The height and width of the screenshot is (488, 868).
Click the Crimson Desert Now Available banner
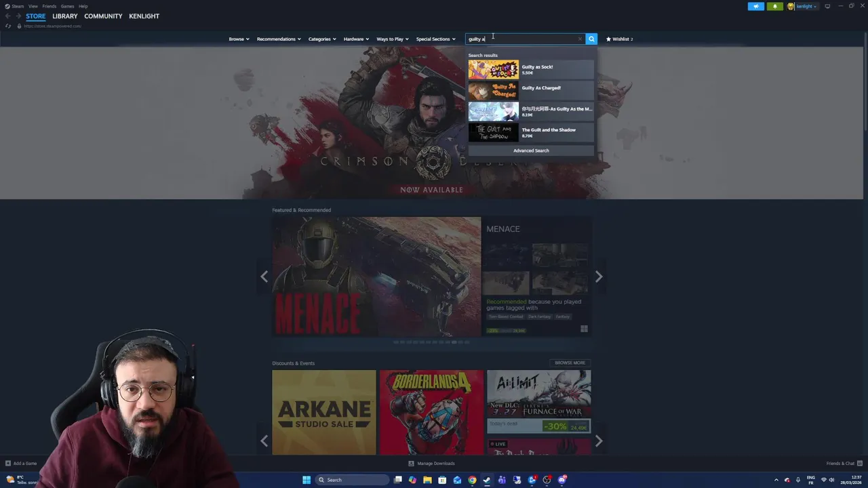click(x=431, y=123)
